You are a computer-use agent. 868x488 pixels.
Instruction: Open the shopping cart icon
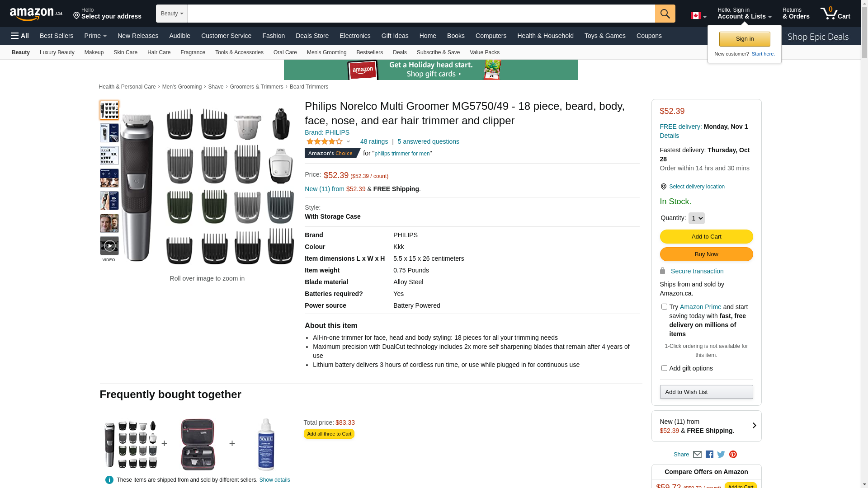click(835, 14)
